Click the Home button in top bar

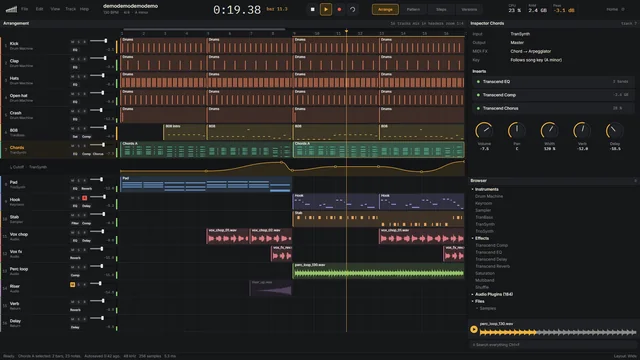coord(612,9)
